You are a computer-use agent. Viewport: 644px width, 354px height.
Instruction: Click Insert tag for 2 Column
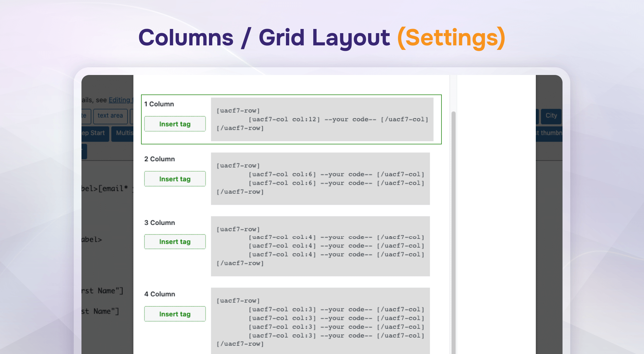[175, 179]
